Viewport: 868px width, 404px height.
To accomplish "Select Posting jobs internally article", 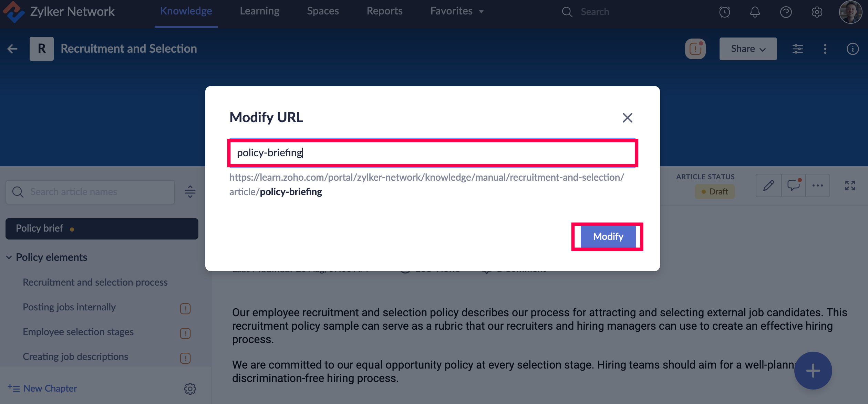I will (69, 307).
